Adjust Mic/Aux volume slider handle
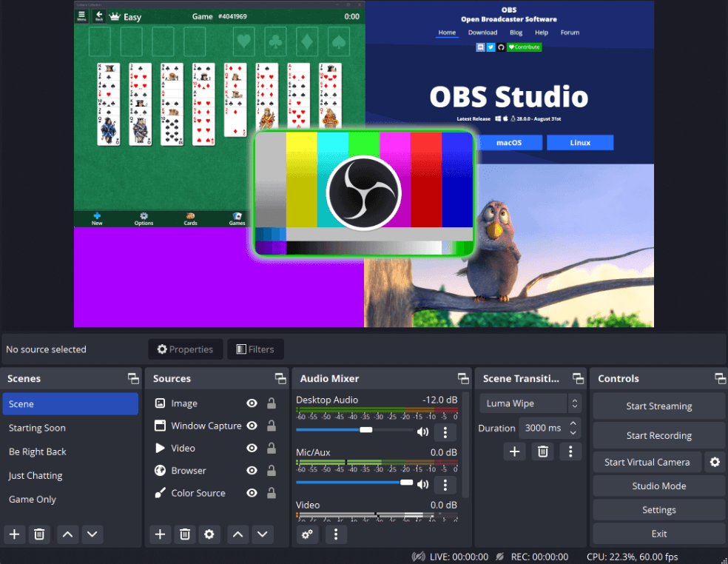 (407, 483)
